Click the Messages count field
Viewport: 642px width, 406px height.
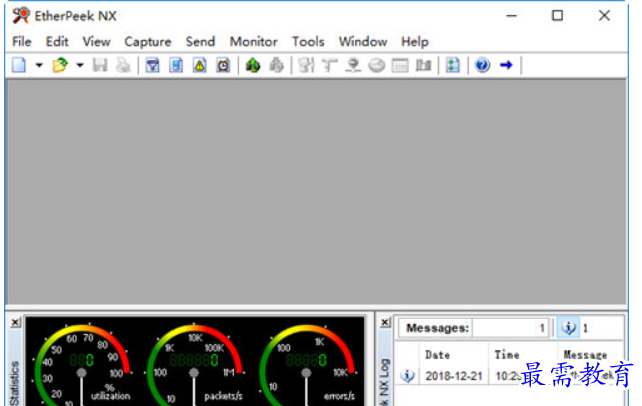510,328
